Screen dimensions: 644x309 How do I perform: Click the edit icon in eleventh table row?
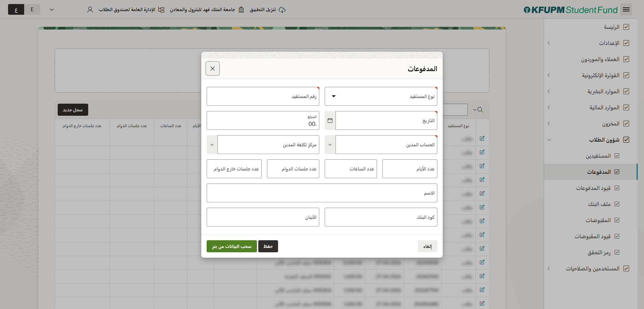482,276
